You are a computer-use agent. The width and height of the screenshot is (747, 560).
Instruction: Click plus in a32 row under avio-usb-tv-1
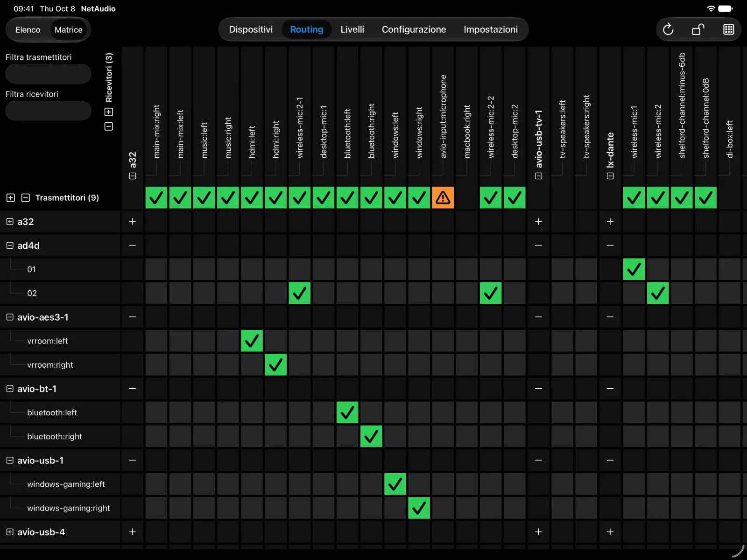point(539,222)
